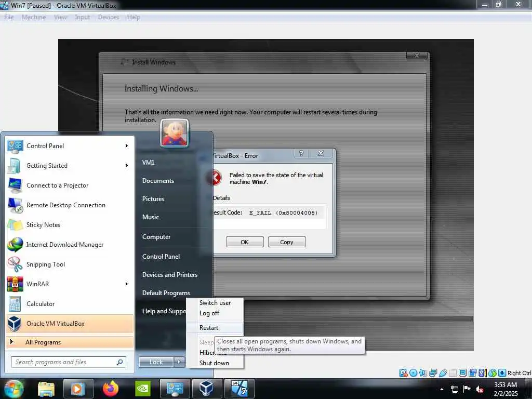532x399 pixels.
Task: Click the hard disk activity status icon
Action: (x=403, y=373)
